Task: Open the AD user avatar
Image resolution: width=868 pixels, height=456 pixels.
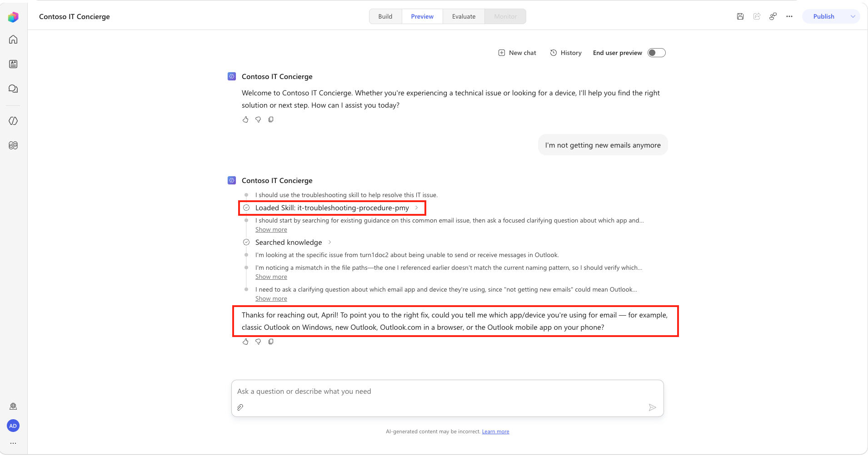Action: click(x=13, y=426)
